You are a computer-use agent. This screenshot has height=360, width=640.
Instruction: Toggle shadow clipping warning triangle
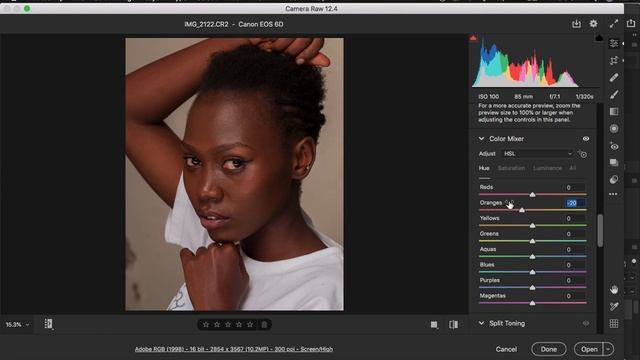(473, 38)
